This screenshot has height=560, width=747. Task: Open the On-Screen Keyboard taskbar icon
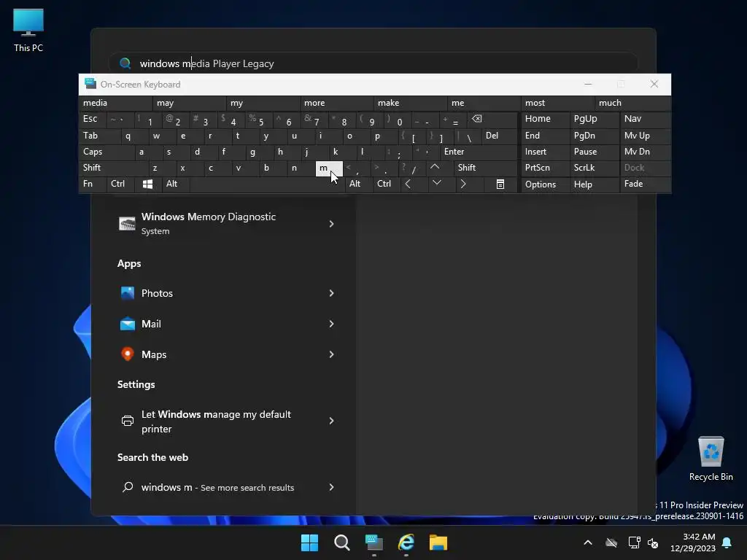[374, 542]
